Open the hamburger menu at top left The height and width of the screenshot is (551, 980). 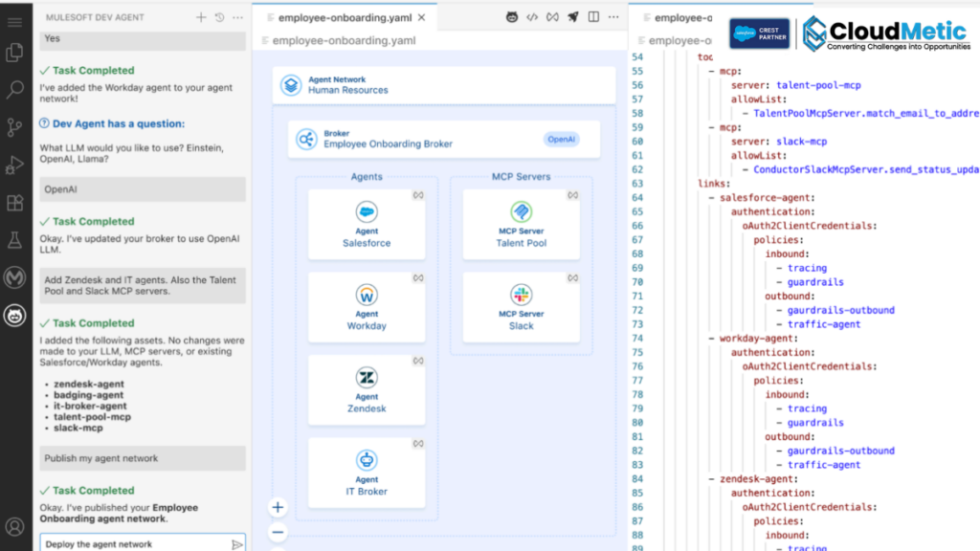coord(13,21)
